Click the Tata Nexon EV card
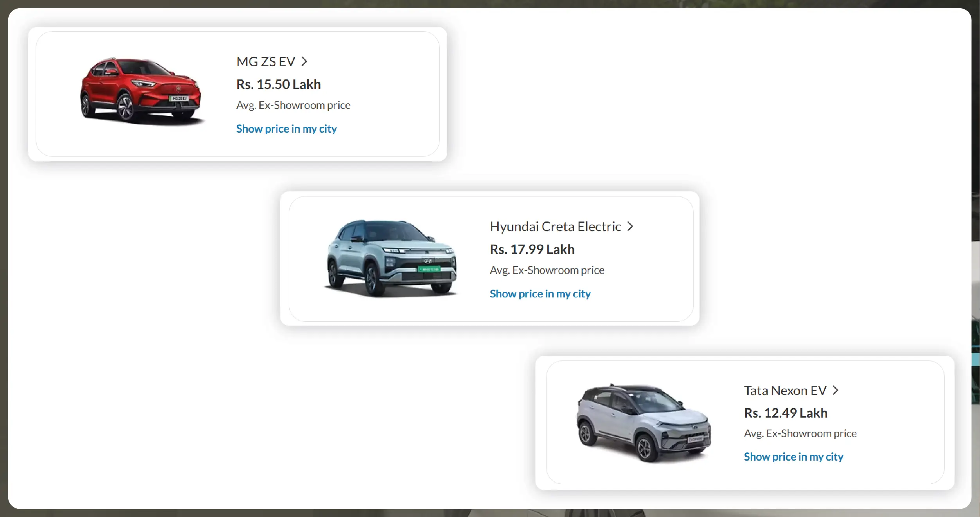Screen dimensions: 980x517 [x=744, y=423]
